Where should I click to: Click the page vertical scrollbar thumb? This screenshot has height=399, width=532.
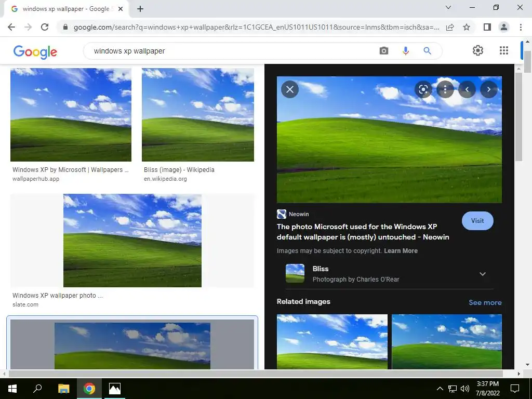point(527,61)
